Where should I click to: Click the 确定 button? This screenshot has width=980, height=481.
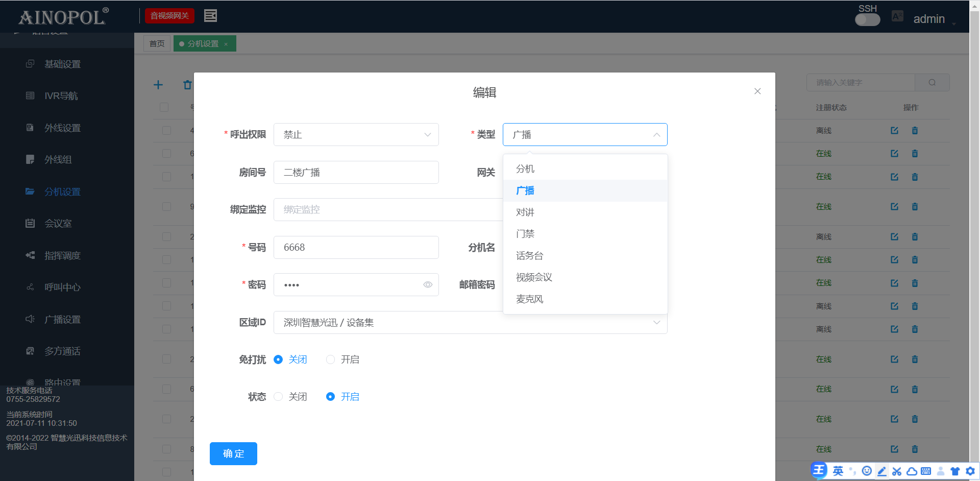[x=233, y=453]
